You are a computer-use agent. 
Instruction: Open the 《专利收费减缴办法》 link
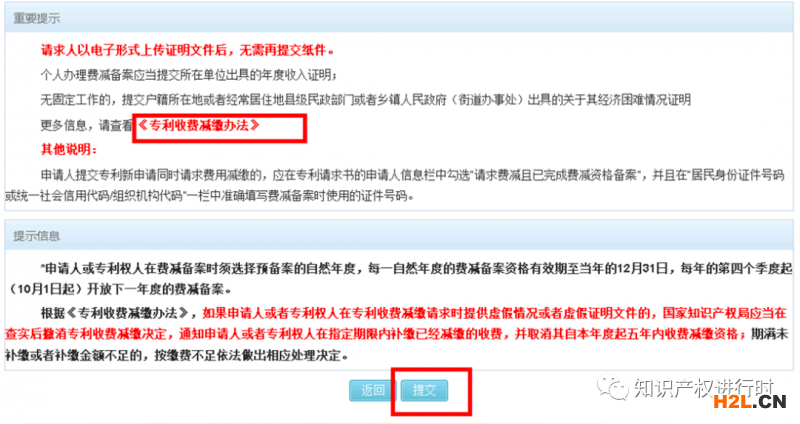(199, 126)
